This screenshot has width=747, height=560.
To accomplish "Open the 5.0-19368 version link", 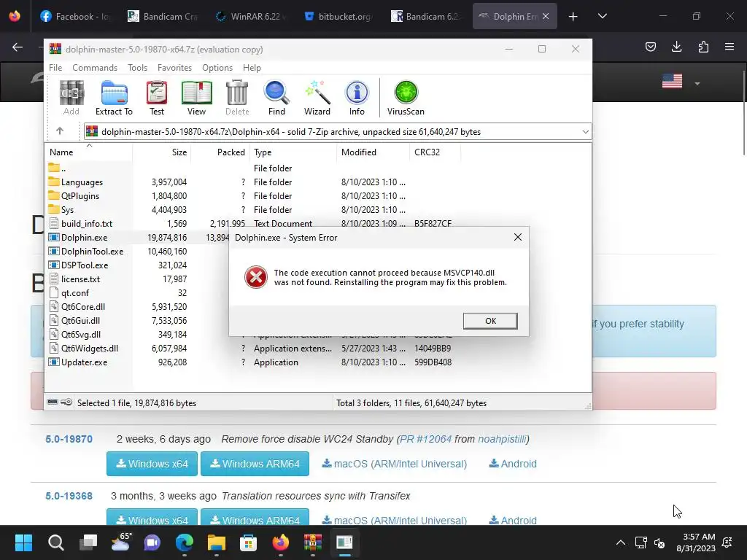I will 69,496.
